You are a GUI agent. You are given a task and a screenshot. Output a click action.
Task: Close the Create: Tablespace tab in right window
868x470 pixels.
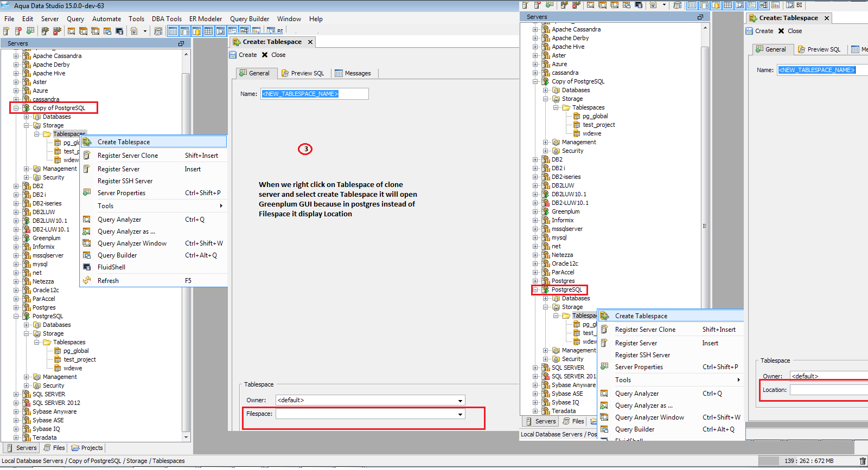pos(827,18)
